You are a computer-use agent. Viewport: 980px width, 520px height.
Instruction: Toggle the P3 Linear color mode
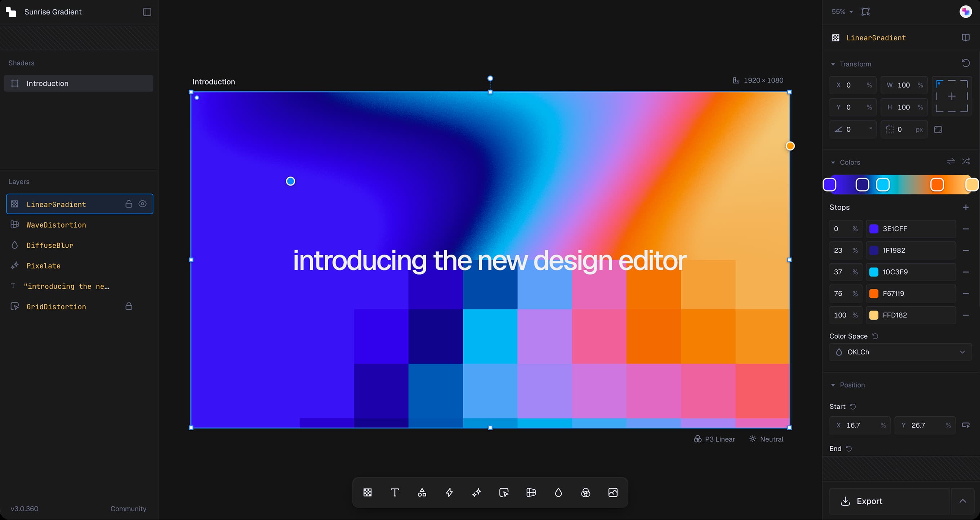pyautogui.click(x=714, y=439)
